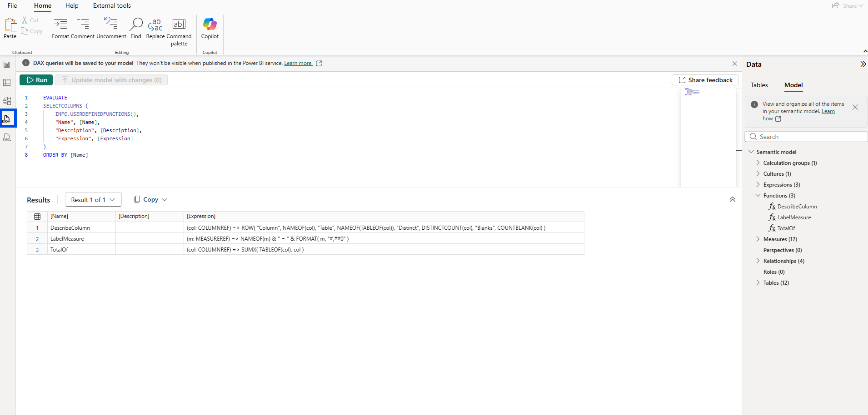Click Update model with changes (0)
868x415 pixels.
pos(111,80)
